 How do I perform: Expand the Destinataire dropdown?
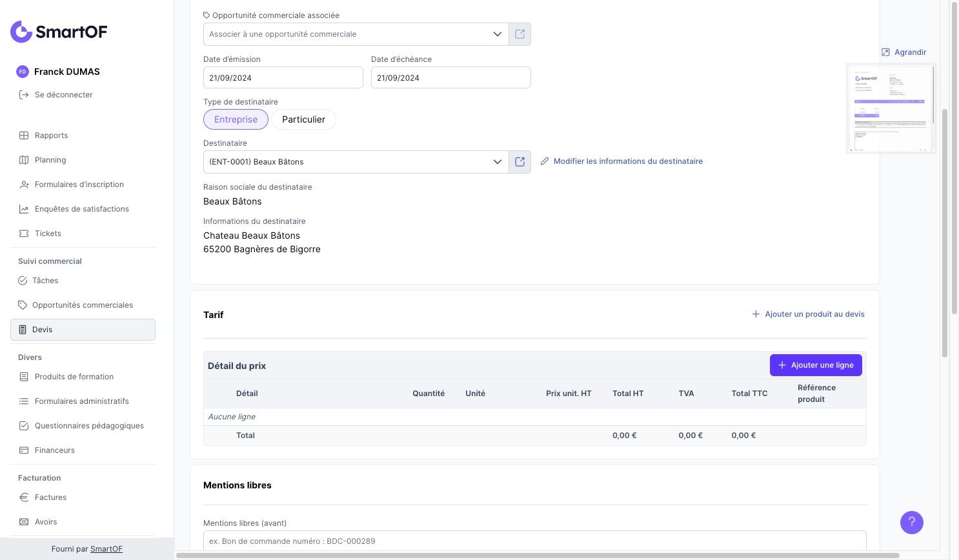[x=497, y=162]
